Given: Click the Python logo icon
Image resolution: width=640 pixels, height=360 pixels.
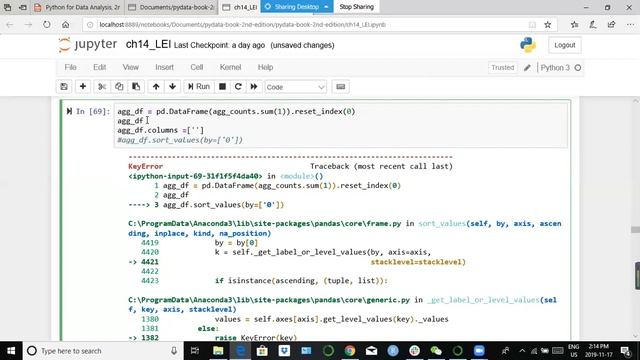Looking at the screenshot, I should (528, 45).
